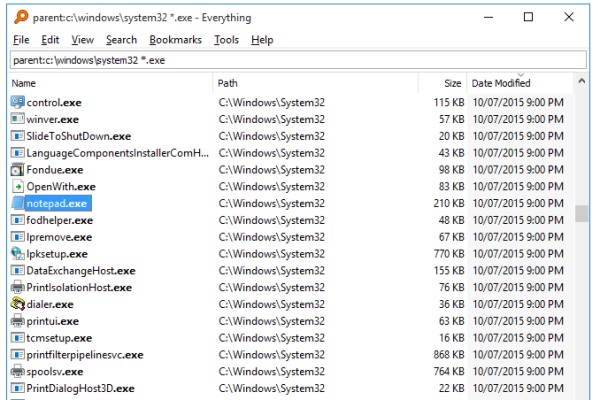The image size is (600, 400).
Task: Click the vertical scrollbar thumb
Action: click(x=582, y=214)
